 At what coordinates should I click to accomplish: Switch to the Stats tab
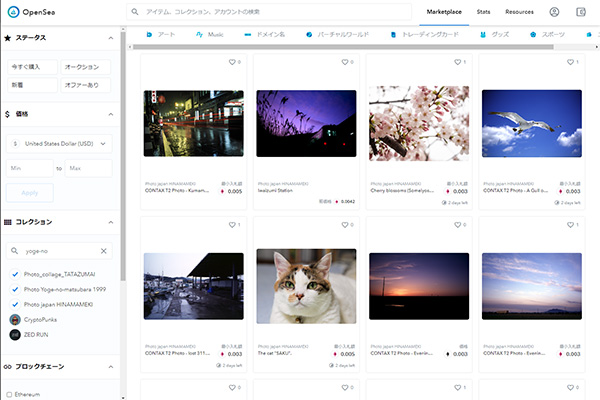point(483,12)
